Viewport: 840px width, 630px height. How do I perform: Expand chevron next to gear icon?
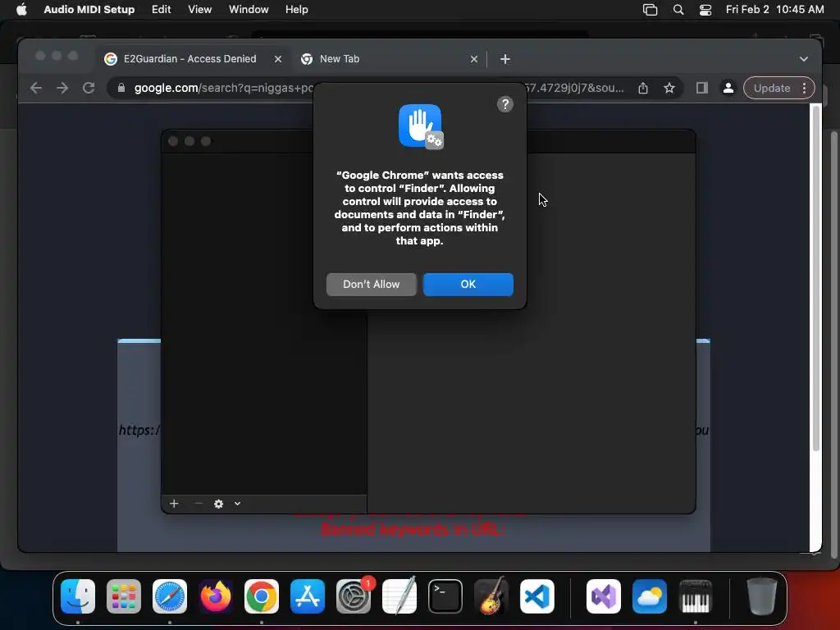tap(237, 504)
